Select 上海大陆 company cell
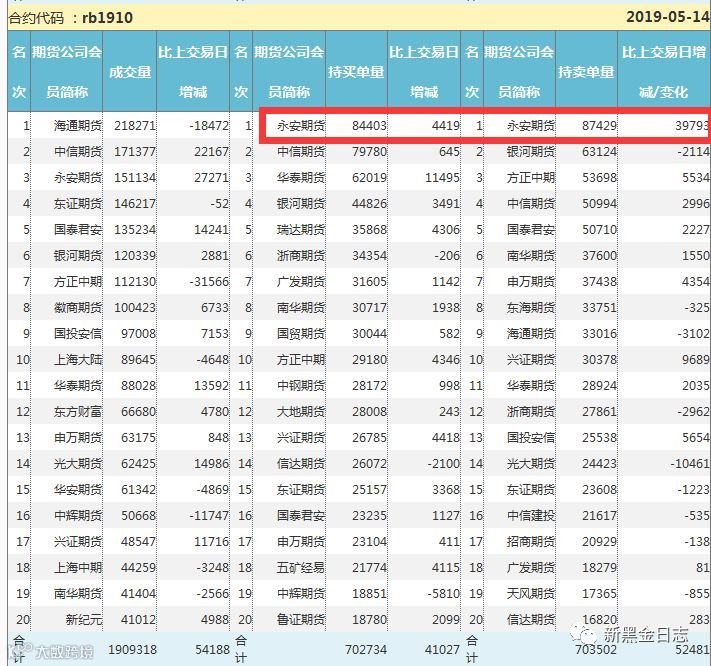 point(78,360)
